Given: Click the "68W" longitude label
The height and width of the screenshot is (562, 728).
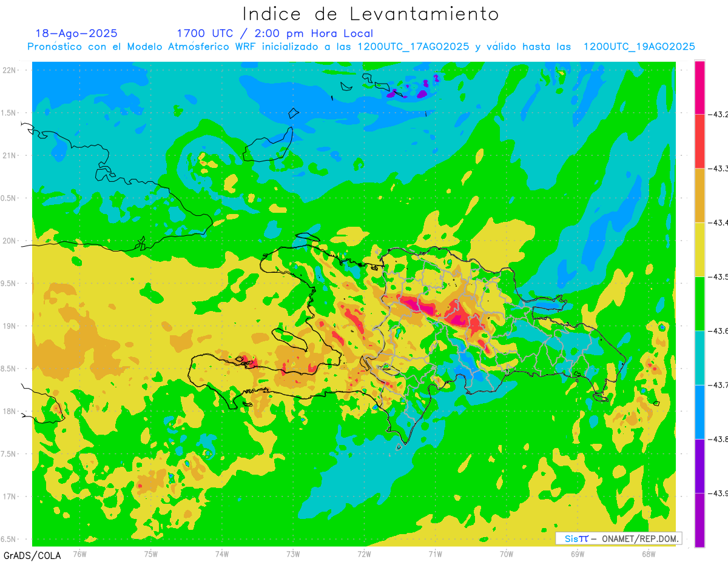Looking at the screenshot, I should tap(649, 554).
